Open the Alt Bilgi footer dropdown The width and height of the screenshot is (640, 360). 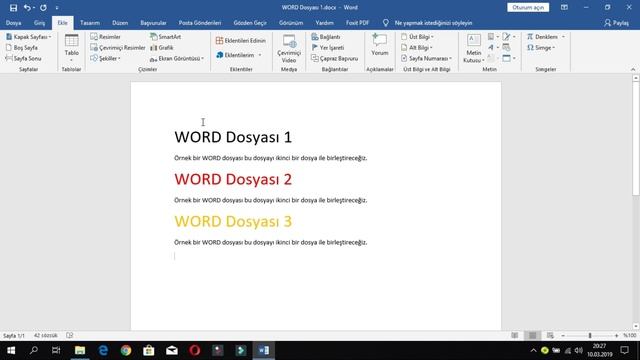[x=416, y=48]
